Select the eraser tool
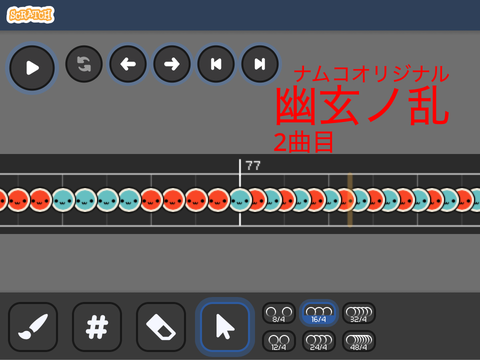The width and height of the screenshot is (480, 360). (161, 327)
